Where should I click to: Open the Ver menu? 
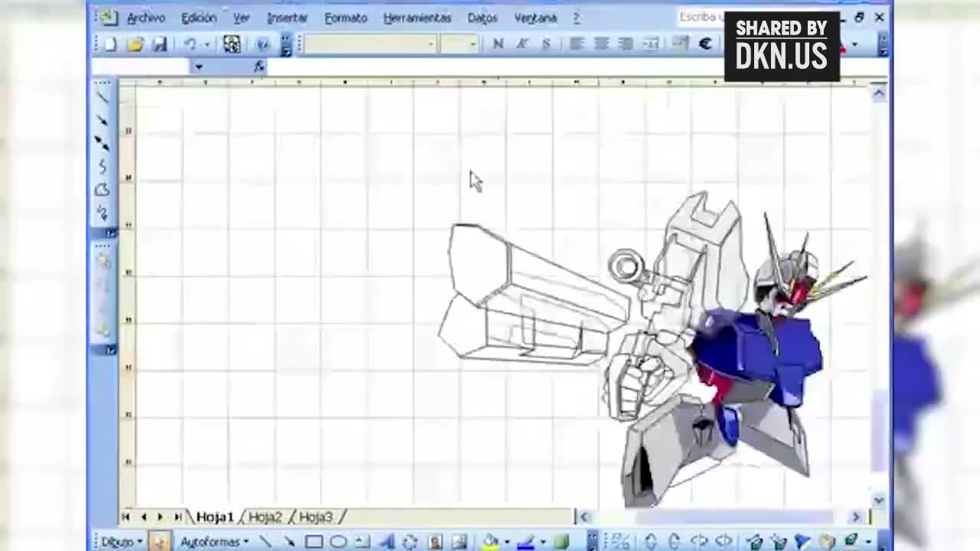(241, 18)
